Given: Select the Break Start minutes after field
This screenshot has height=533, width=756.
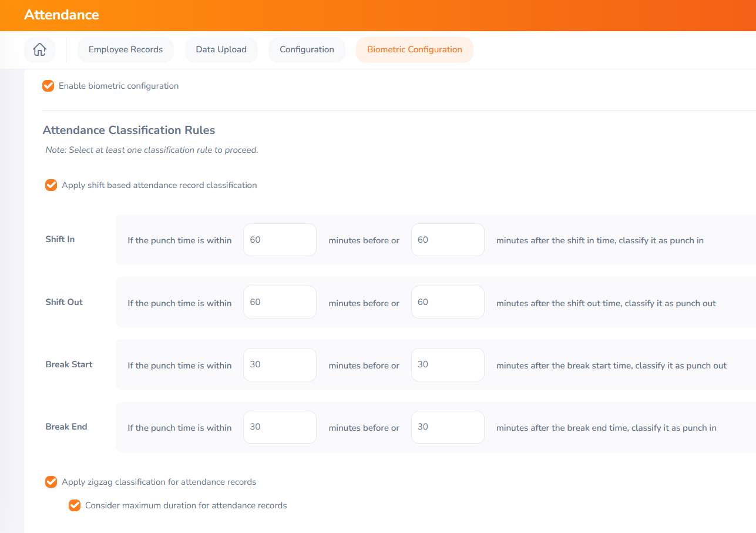Looking at the screenshot, I should click(x=448, y=364).
